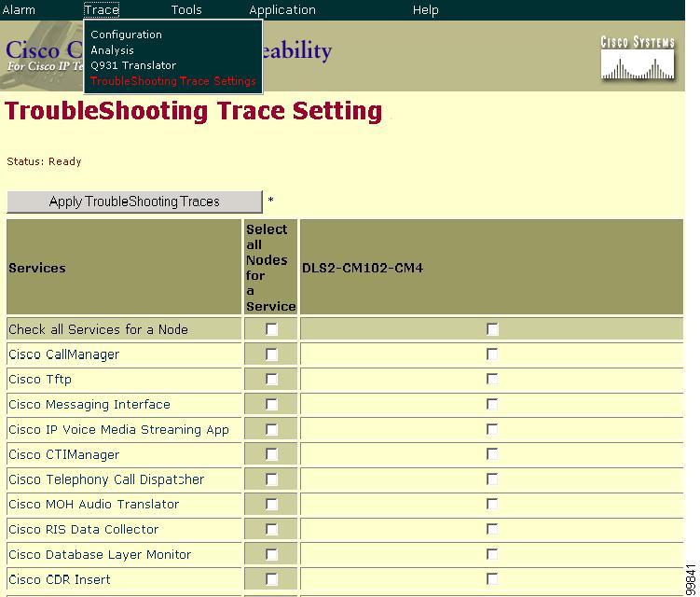Click Cisco Telephony Call Dispatcher label
700x597 pixels.
pyautogui.click(x=106, y=479)
